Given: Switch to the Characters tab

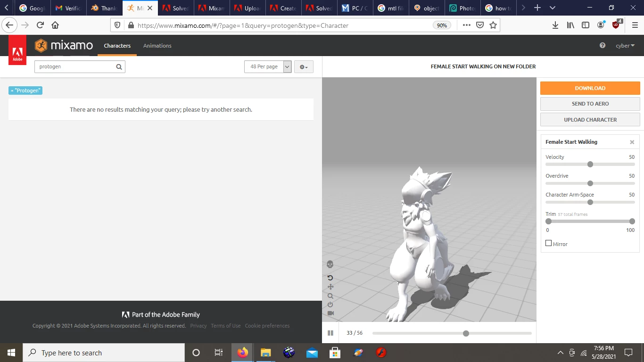Looking at the screenshot, I should pos(117,46).
